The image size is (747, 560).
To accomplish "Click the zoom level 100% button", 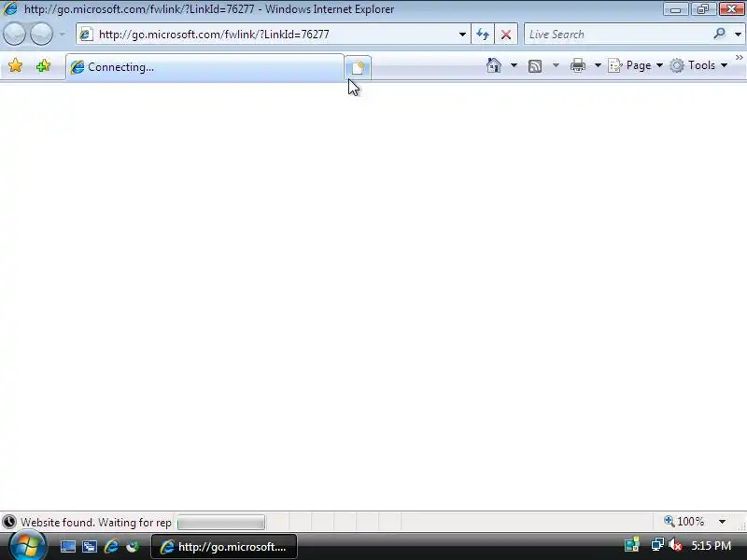I will (684, 522).
